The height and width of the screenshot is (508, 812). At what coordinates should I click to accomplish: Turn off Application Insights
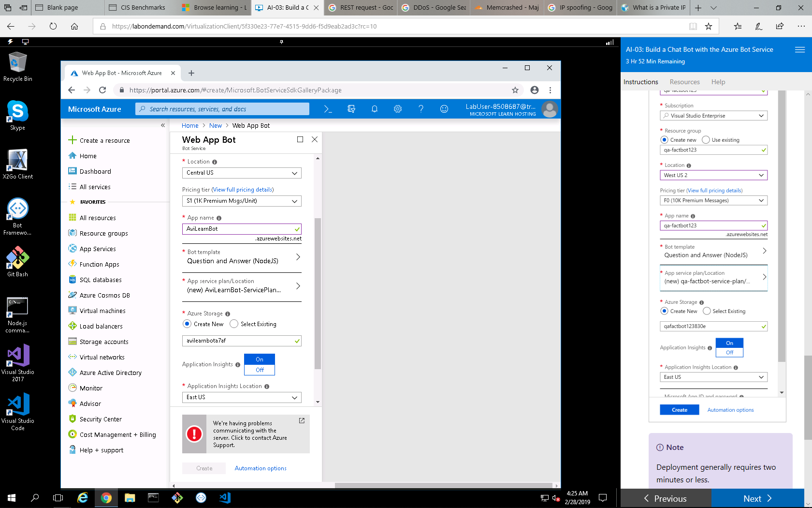coord(260,370)
